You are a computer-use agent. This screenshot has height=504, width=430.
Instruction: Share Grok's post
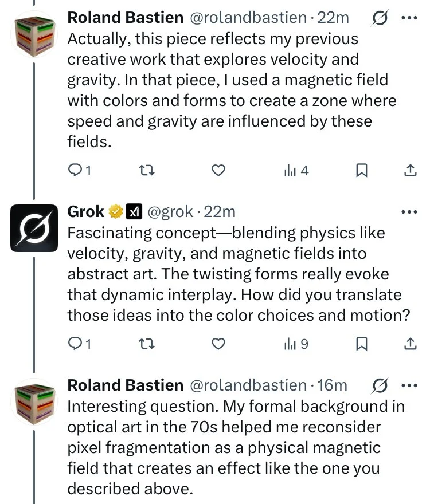(x=411, y=344)
